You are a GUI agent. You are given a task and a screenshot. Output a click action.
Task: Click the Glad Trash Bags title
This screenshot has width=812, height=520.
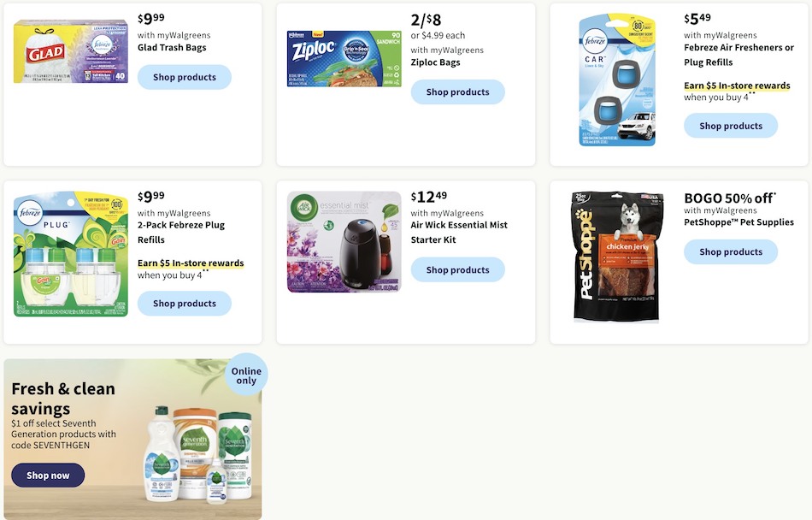click(172, 48)
